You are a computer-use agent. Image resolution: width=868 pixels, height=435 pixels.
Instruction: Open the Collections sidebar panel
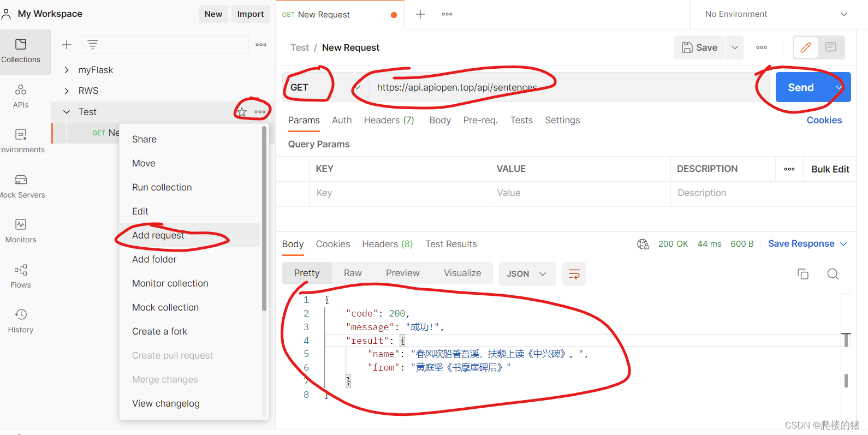21,51
